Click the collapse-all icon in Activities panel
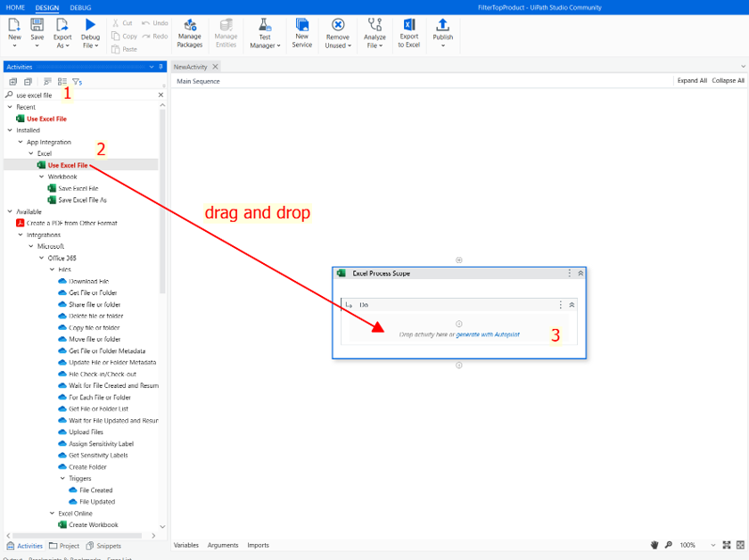 coord(29,82)
